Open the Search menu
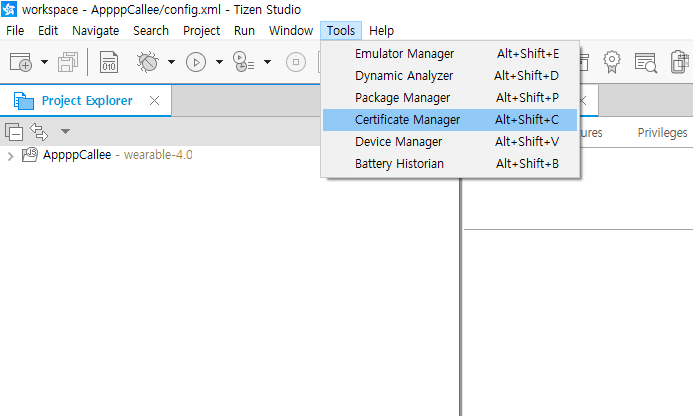The width and height of the screenshot is (693, 416). pos(151,31)
